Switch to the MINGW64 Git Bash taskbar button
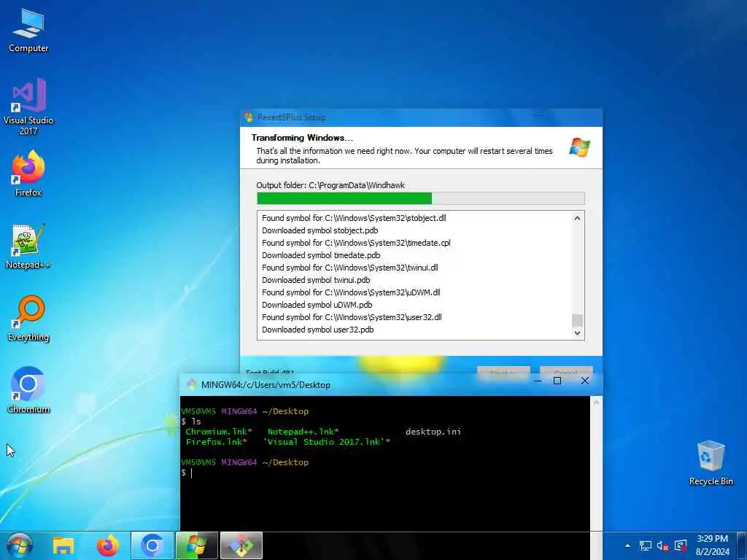This screenshot has height=560, width=747. click(x=241, y=545)
